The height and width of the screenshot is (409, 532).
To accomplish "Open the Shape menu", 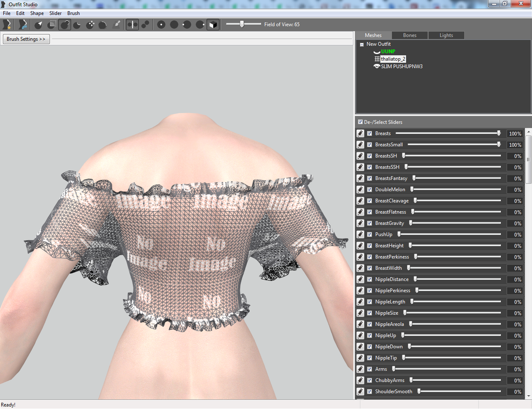I will pos(37,13).
